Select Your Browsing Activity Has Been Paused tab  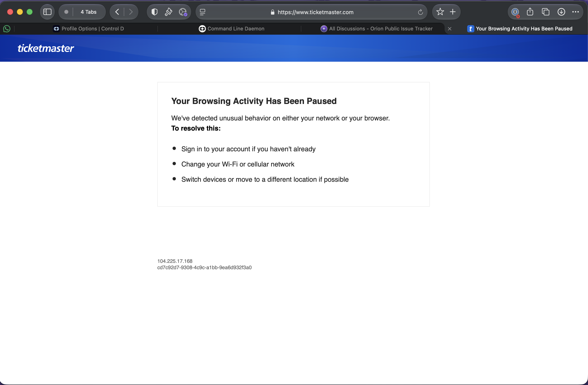(x=520, y=29)
